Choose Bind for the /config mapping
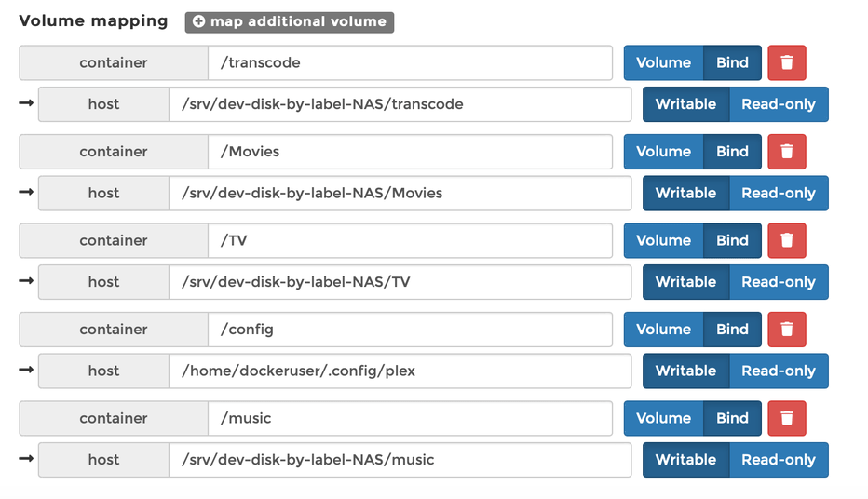 click(732, 330)
